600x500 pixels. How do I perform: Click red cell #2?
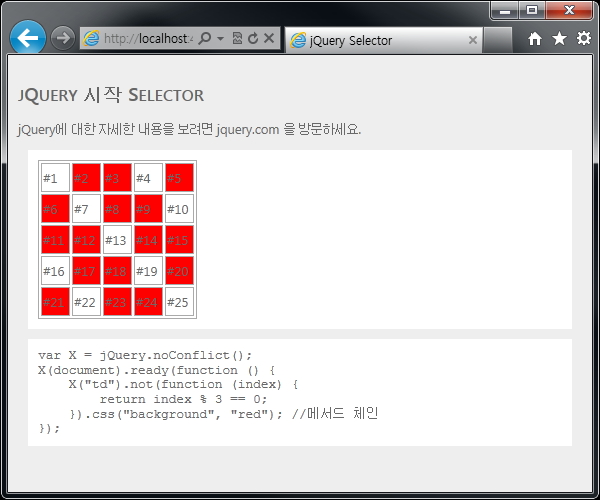point(86,178)
